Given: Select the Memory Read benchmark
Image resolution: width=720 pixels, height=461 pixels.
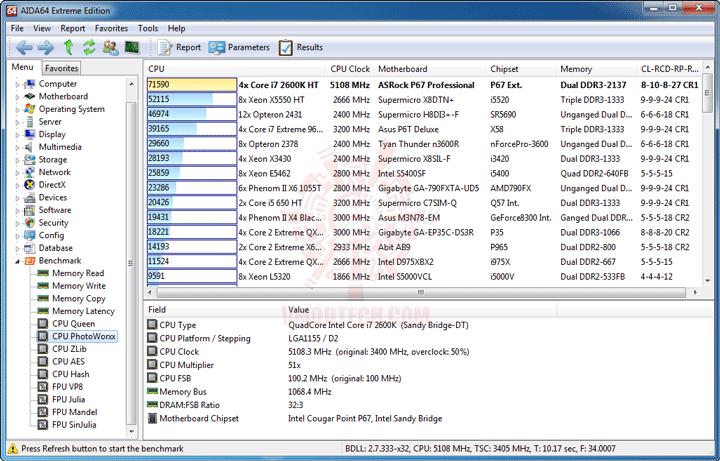Looking at the screenshot, I should tap(71, 273).
